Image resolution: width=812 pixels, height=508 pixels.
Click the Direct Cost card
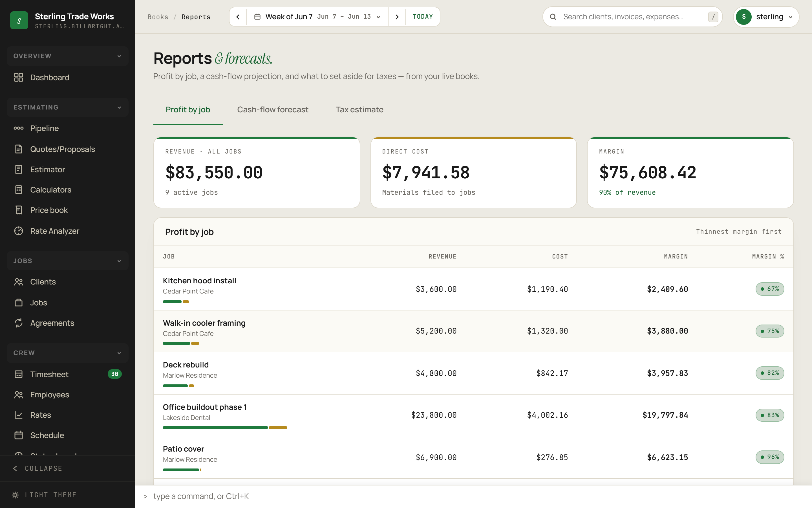473,172
